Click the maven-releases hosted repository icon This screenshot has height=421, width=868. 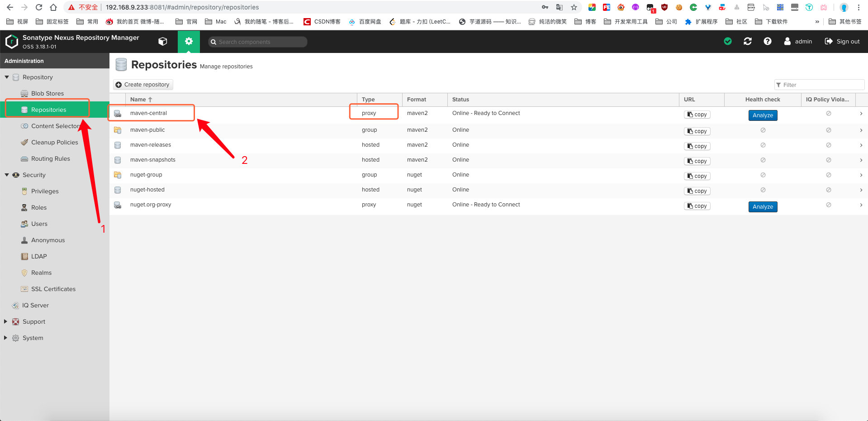[x=118, y=145]
